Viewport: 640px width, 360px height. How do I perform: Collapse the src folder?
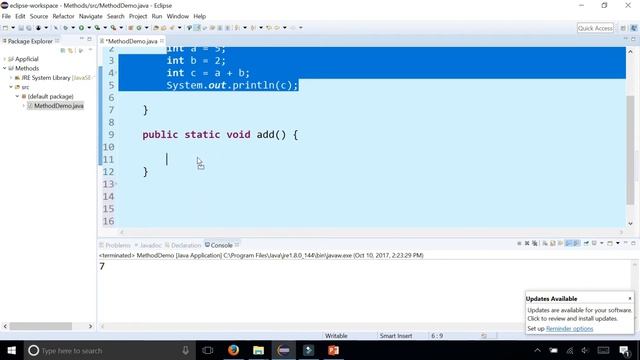pyautogui.click(x=11, y=87)
